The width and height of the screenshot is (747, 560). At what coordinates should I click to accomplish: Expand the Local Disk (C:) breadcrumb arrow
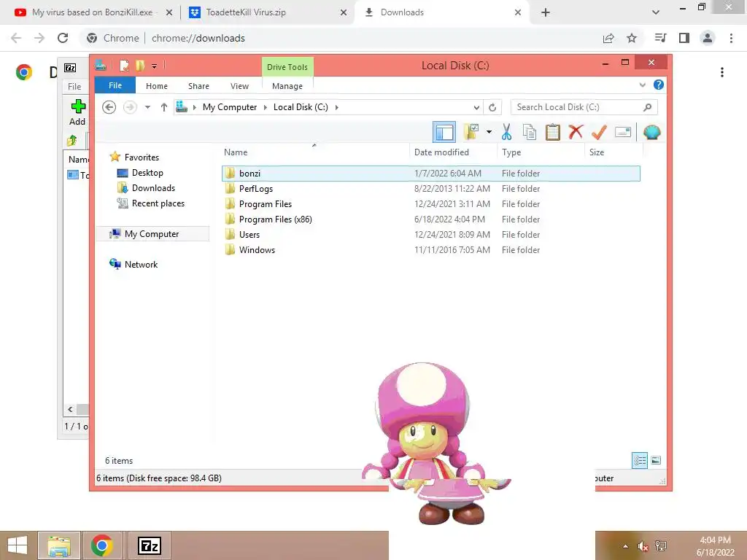336,108
